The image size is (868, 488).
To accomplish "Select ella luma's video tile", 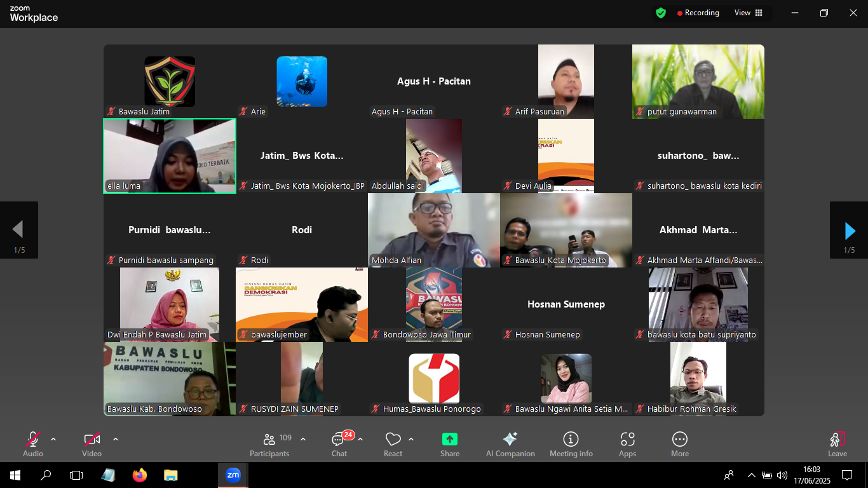I will point(170,156).
